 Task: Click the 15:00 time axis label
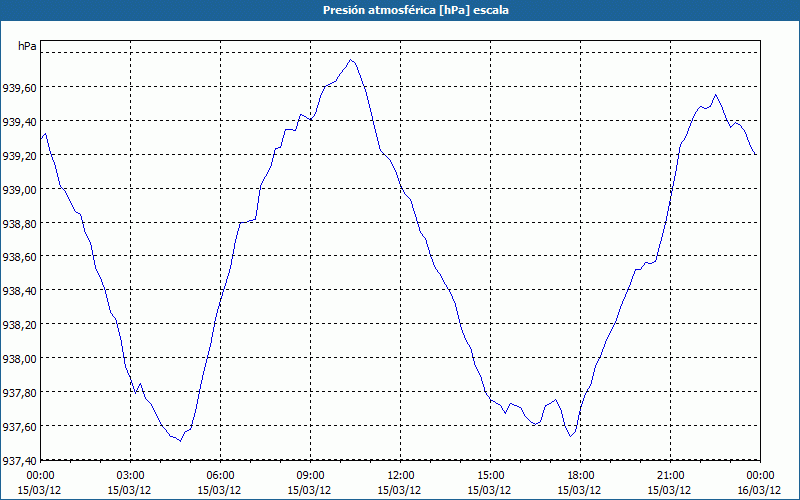490,475
